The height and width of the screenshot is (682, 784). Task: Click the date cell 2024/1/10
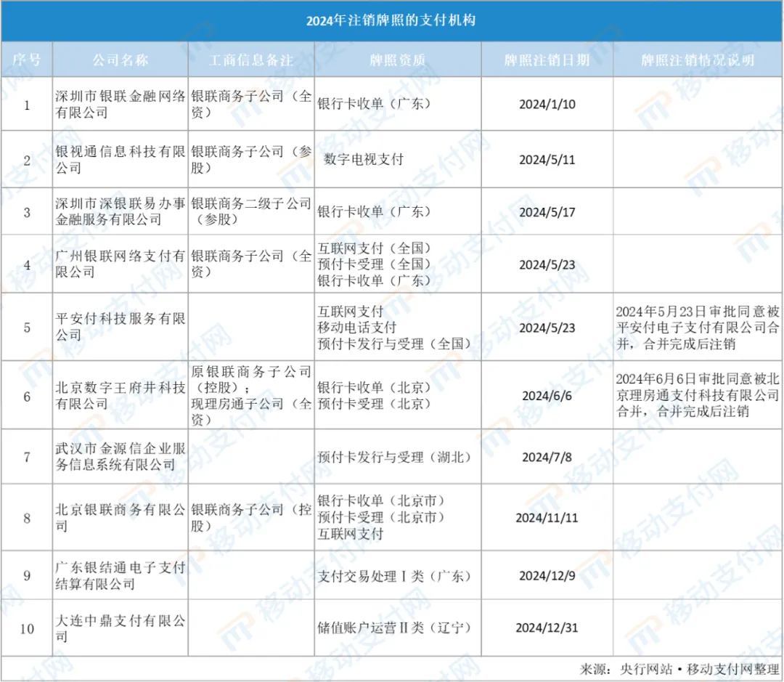(x=547, y=104)
